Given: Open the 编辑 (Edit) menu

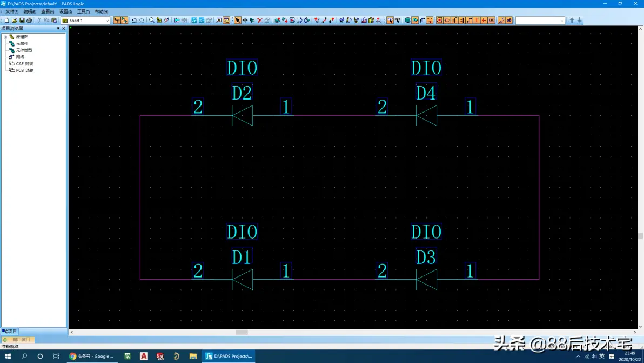Looking at the screenshot, I should [30, 11].
